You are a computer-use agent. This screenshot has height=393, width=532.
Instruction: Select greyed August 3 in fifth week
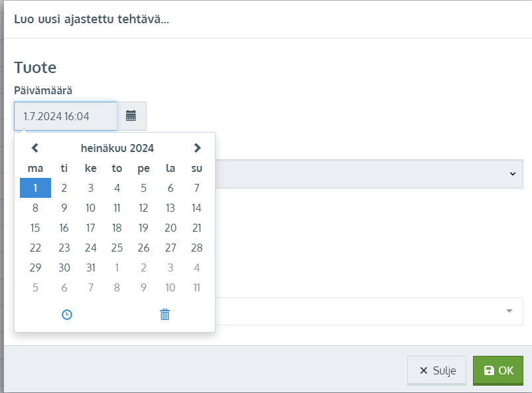170,268
